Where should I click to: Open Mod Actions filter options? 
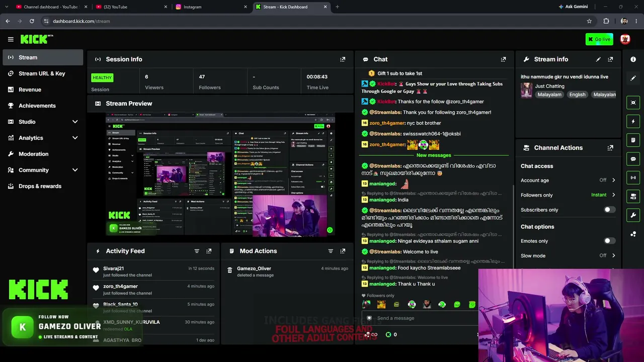point(331,251)
